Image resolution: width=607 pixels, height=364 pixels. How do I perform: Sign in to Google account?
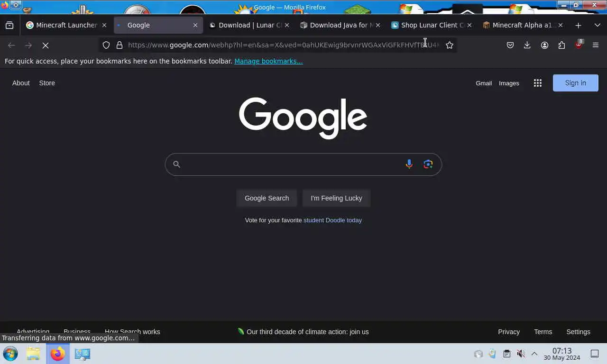coord(576,83)
